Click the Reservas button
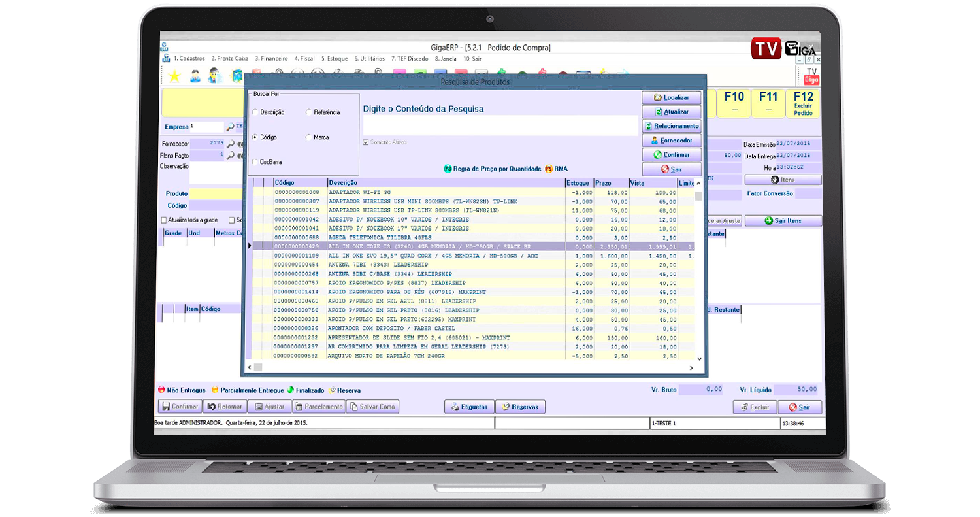Viewport: 980px width, 517px height. (x=520, y=407)
